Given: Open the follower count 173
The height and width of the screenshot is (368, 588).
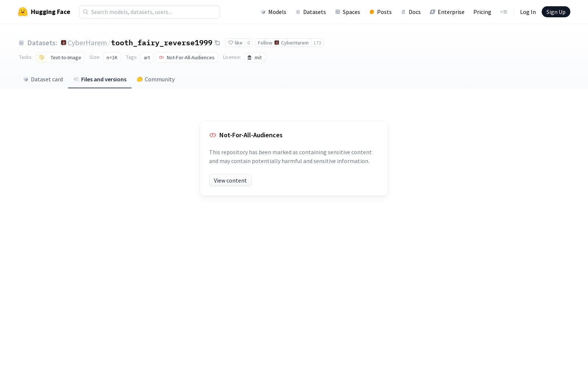Looking at the screenshot, I should coord(317,43).
